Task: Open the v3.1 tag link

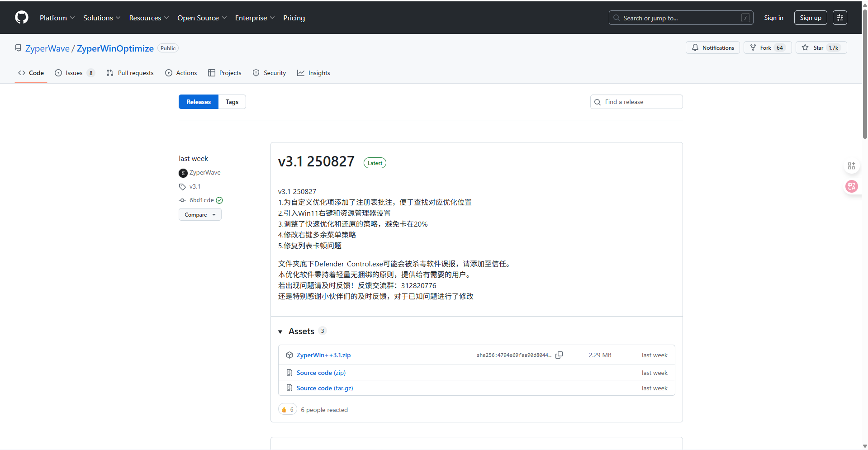Action: [195, 186]
